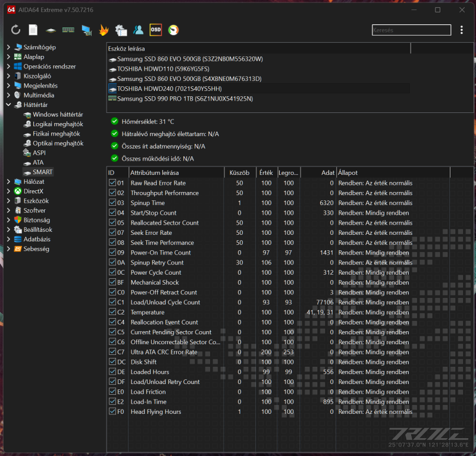Click the Keresés search field
Image resolution: width=476 pixels, height=456 pixels.
point(411,30)
